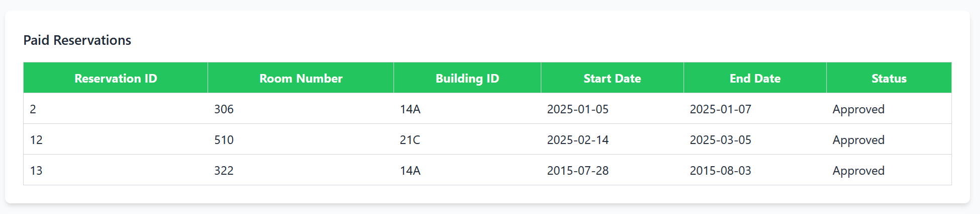The image size is (980, 214).
Task: Select start date 2015-07-28 cell
Action: 577,171
